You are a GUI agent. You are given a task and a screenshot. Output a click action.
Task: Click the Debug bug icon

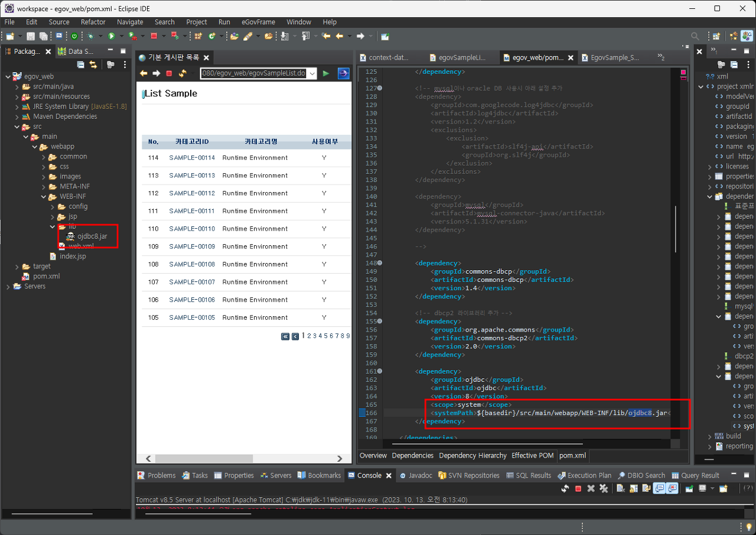coord(90,36)
